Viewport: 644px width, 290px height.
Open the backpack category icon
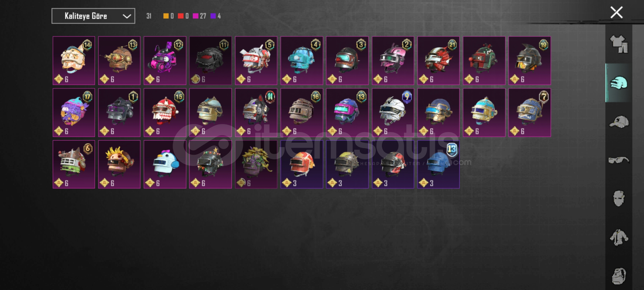pyautogui.click(x=619, y=276)
